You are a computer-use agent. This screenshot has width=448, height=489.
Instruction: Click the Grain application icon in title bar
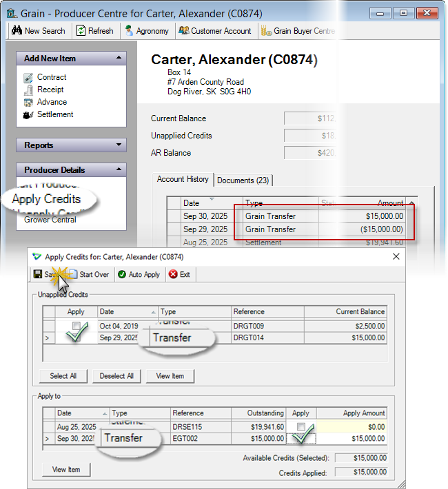point(12,13)
